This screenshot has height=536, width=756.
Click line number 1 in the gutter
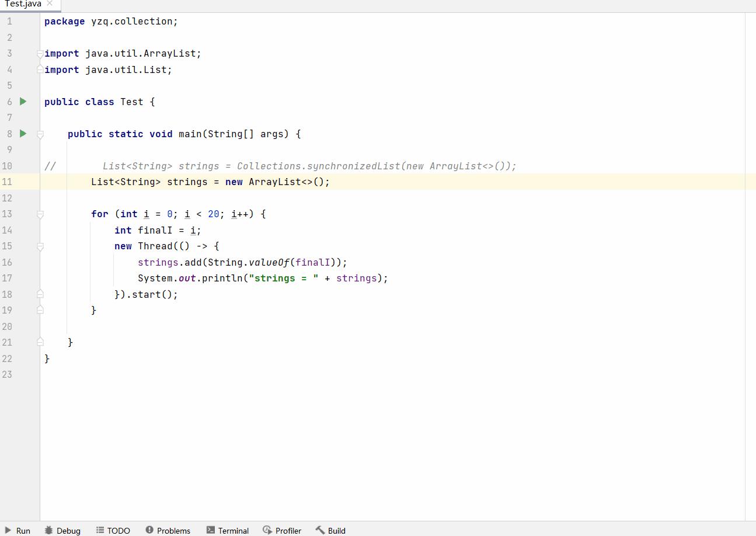point(9,22)
